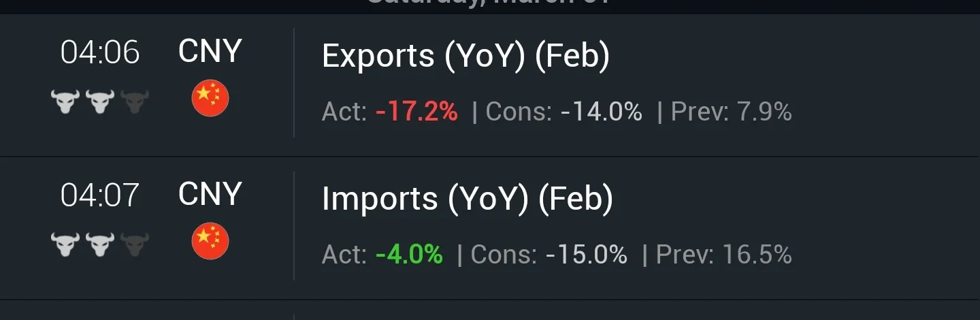Click second bull icon in Imports row
The width and height of the screenshot is (980, 320).
100,244
